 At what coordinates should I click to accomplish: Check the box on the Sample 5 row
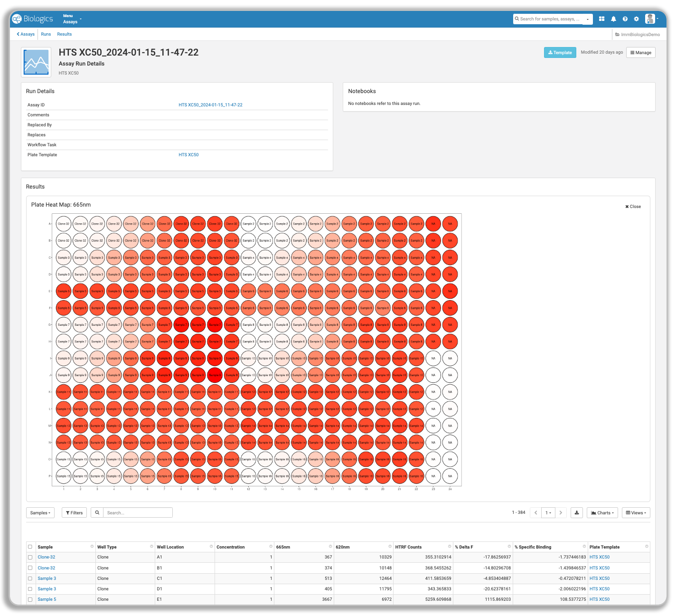click(x=30, y=599)
